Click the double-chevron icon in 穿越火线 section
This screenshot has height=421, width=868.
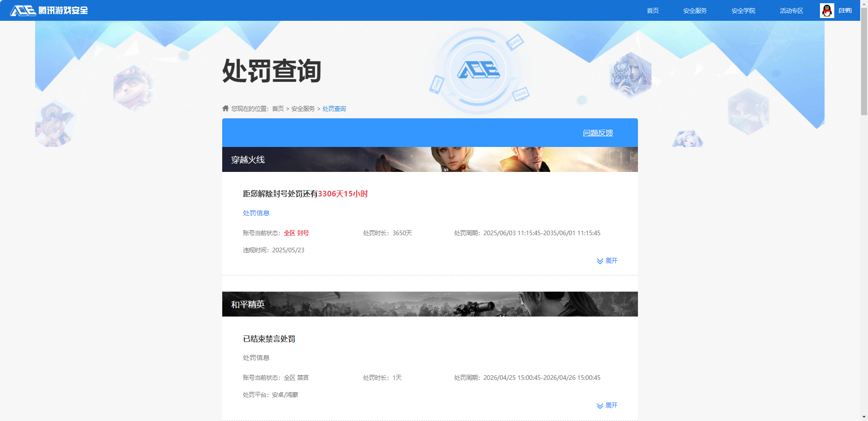(x=600, y=261)
